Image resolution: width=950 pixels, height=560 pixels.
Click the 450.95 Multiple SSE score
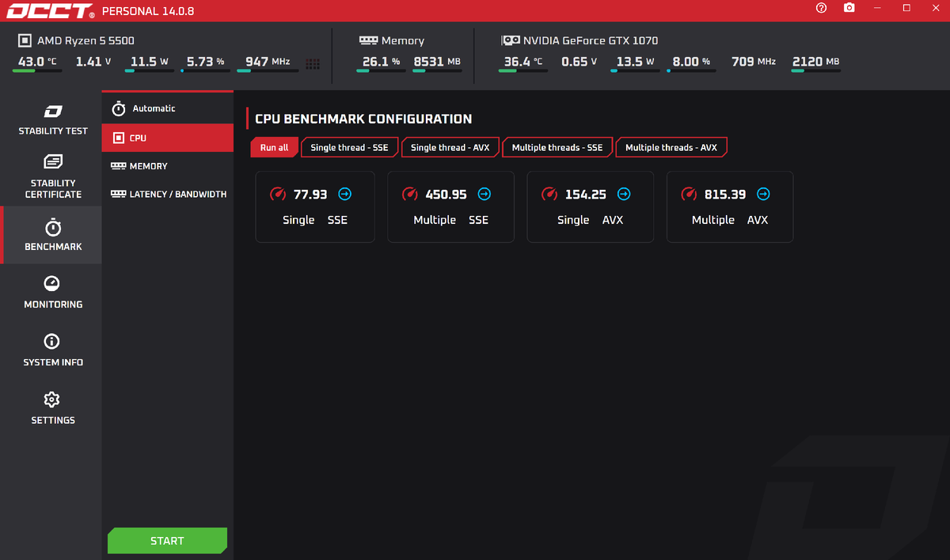(446, 194)
